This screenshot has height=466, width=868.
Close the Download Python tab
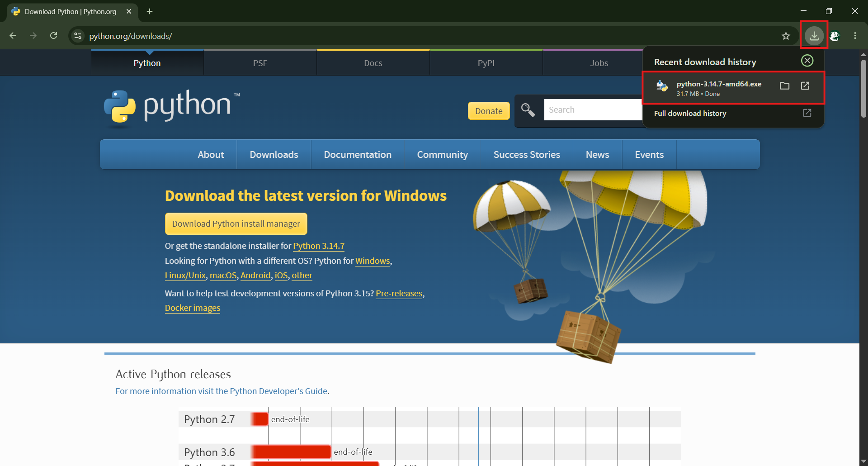point(129,11)
